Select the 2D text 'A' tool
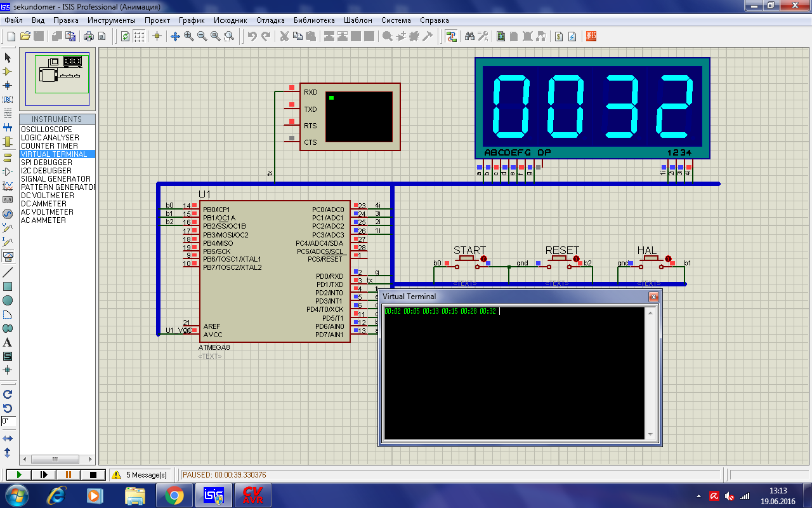 pyautogui.click(x=8, y=342)
